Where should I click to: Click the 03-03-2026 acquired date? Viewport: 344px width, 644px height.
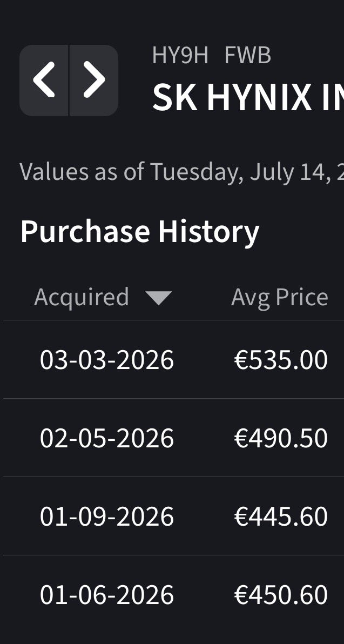tap(107, 360)
